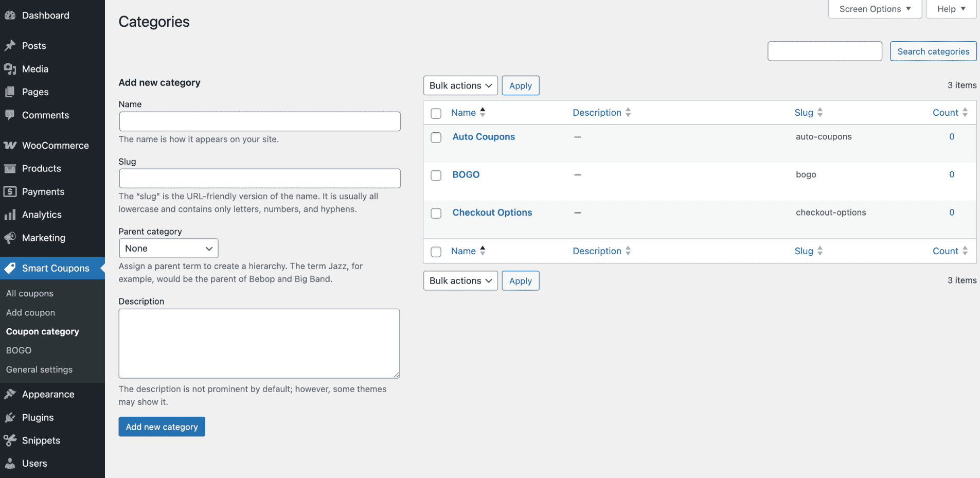
Task: Check the Auto Coupons row checkbox
Action: tap(436, 137)
